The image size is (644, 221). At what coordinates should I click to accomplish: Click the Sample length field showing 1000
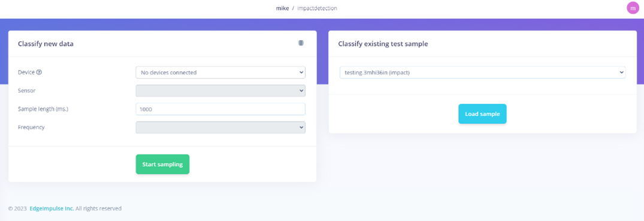point(220,109)
